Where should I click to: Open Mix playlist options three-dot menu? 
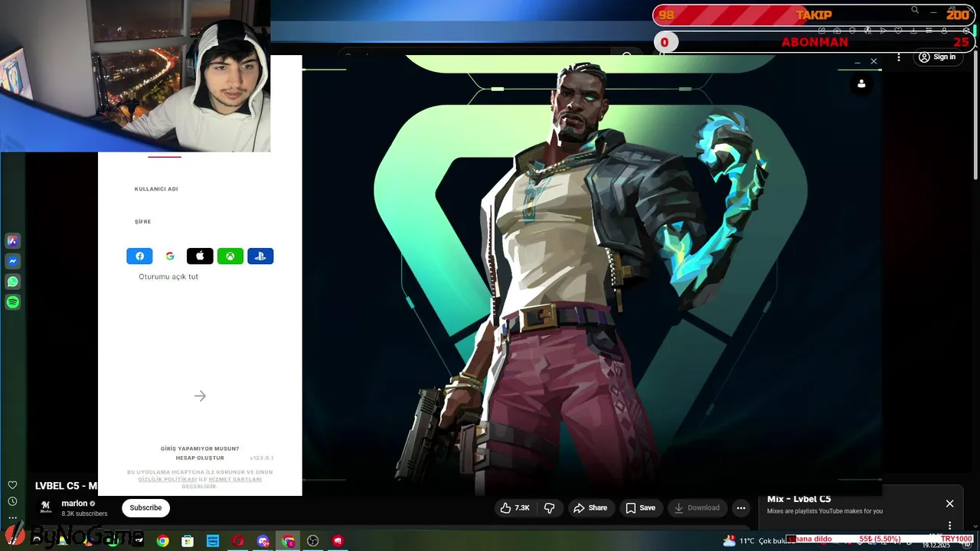pos(949,525)
